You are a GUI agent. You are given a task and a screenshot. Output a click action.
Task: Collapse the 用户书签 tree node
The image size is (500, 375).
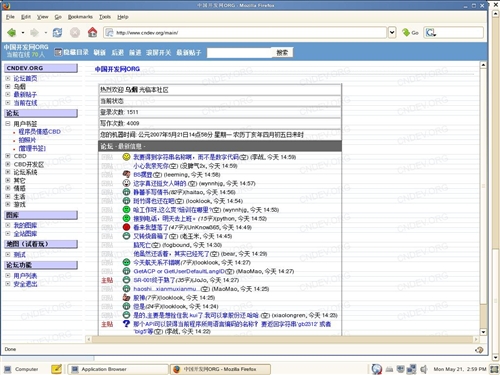8,124
